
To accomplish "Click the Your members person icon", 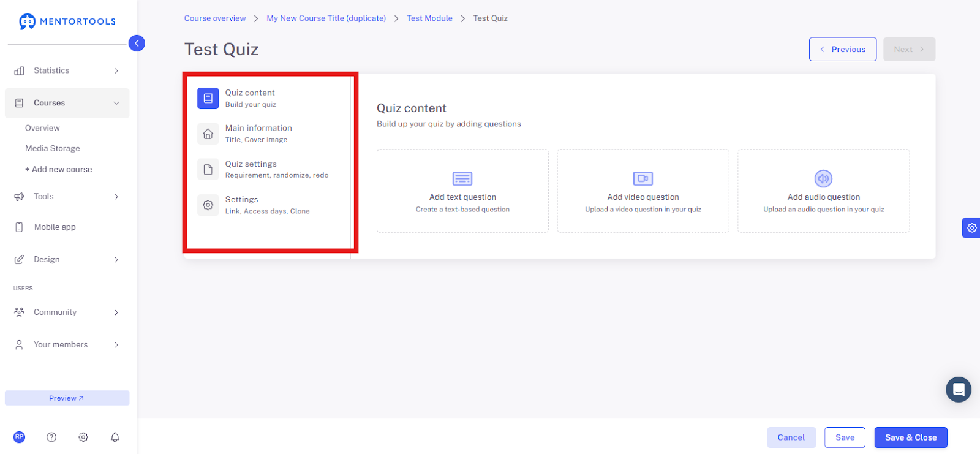I will [x=19, y=345].
